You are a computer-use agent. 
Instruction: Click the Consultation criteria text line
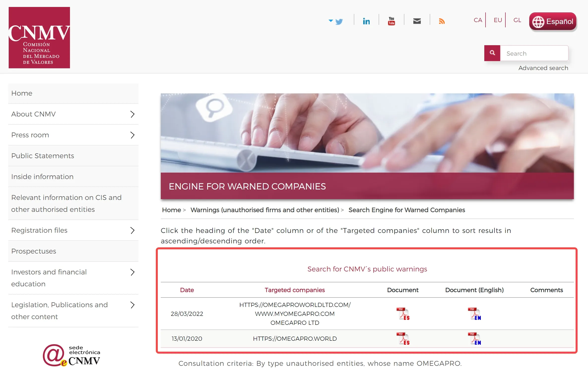[x=320, y=363]
